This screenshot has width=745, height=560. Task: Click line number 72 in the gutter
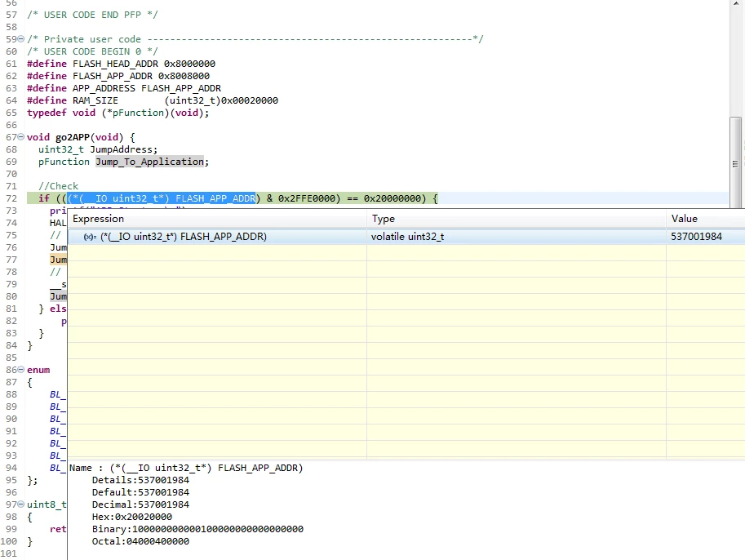click(x=11, y=198)
